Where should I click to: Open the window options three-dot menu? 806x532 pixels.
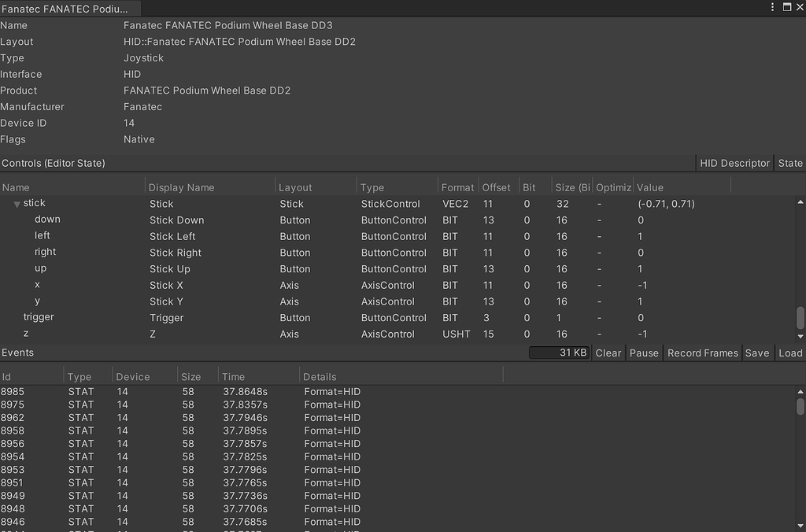(774, 7)
